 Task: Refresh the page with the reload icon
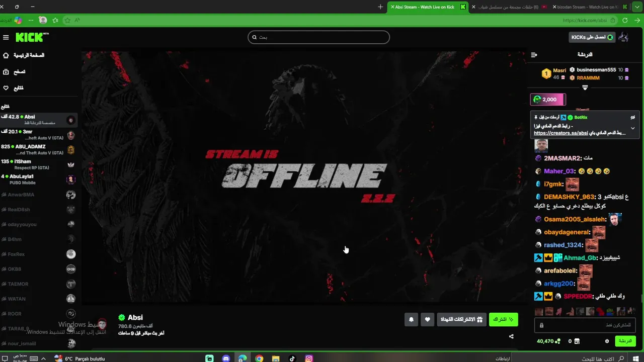click(624, 20)
